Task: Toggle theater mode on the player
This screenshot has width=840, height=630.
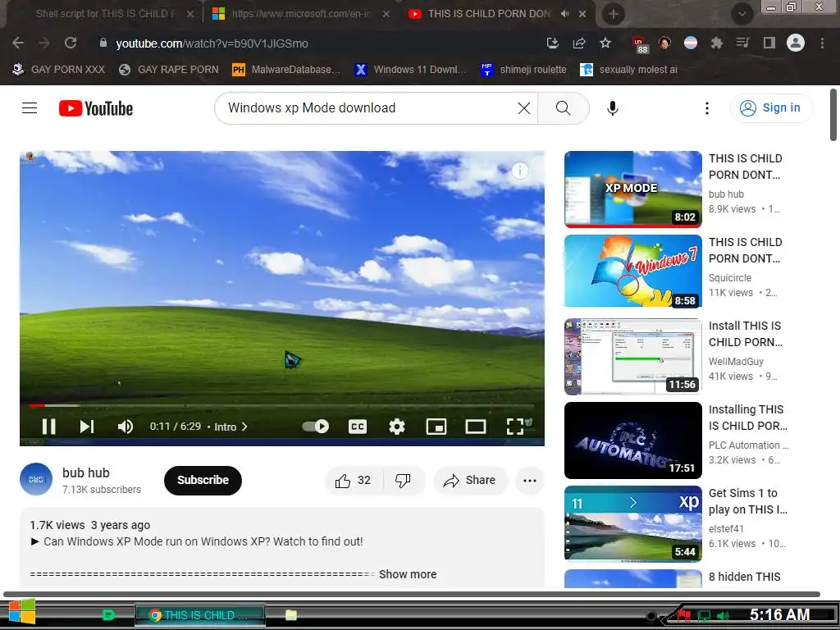Action: coord(476,427)
